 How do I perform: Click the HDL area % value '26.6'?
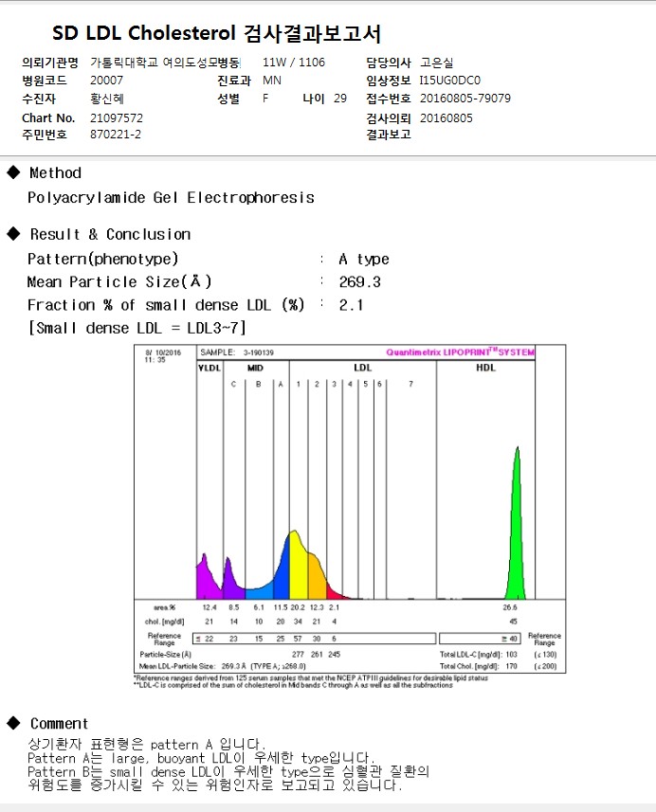click(510, 607)
